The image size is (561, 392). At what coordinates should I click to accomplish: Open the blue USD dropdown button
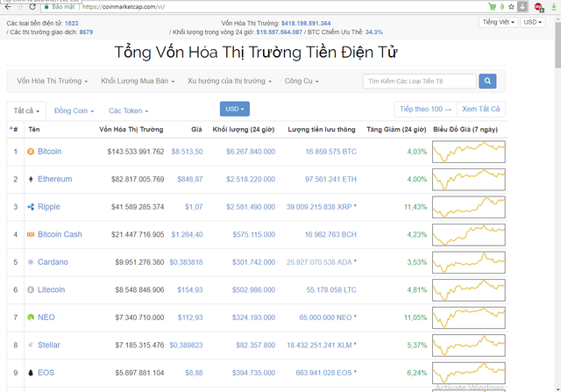pos(235,109)
